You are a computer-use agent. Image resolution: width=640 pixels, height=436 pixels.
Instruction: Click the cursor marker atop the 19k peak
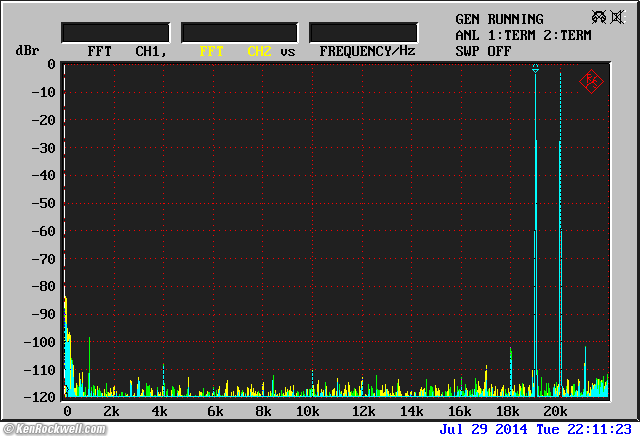click(536, 69)
